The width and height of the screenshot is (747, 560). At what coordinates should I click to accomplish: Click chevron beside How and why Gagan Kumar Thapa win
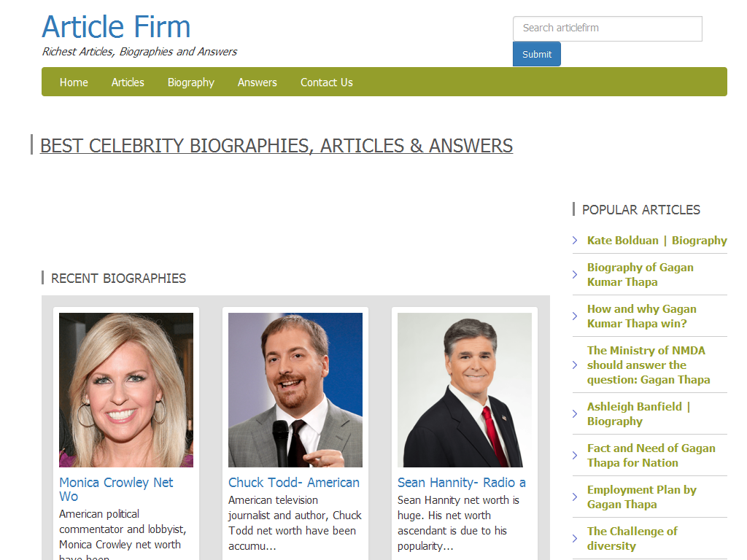(x=575, y=316)
